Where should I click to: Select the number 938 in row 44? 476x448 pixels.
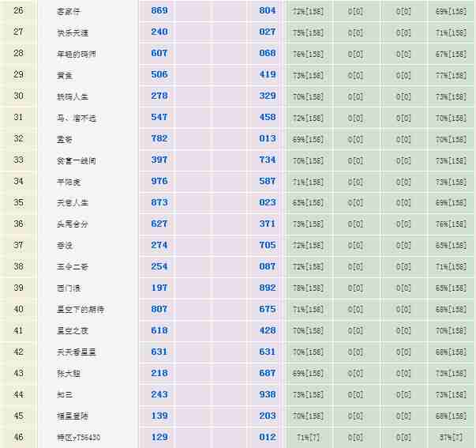coord(268,394)
